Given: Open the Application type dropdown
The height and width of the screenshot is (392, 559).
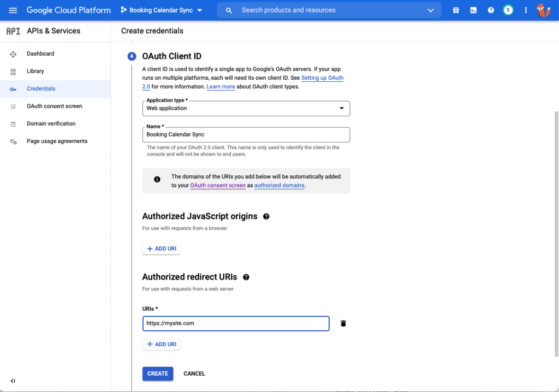Looking at the screenshot, I should (x=246, y=108).
